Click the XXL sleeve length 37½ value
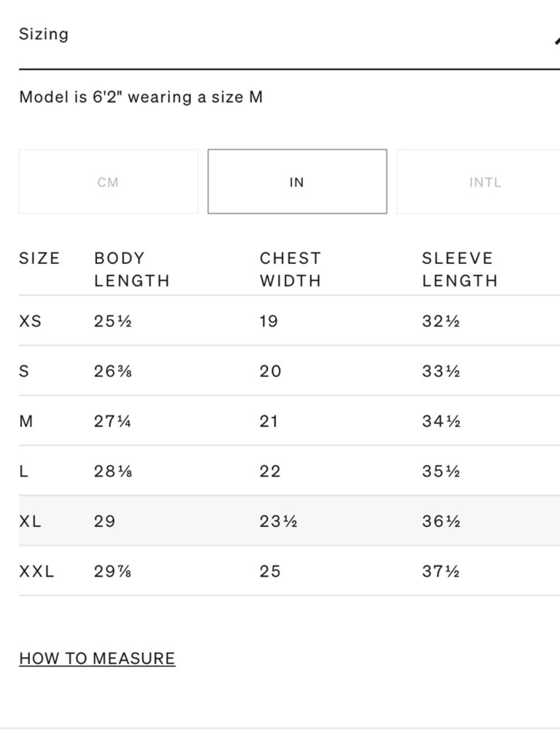This screenshot has height=747, width=560. coord(441,571)
